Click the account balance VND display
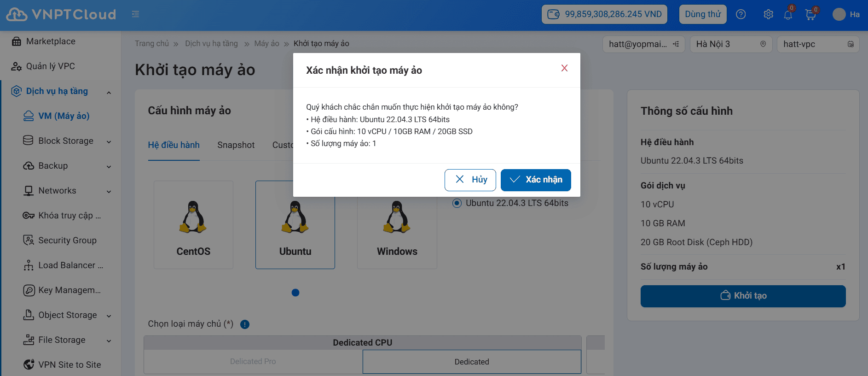This screenshot has width=868, height=376. pyautogui.click(x=604, y=14)
